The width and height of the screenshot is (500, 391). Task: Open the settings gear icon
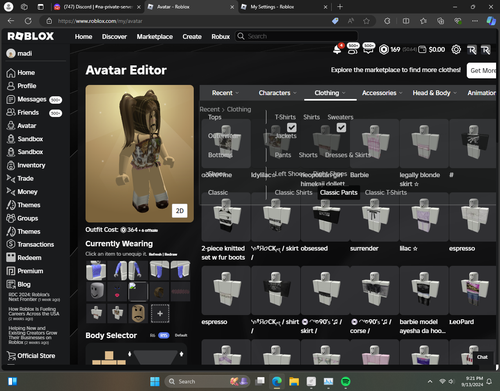coord(456,50)
